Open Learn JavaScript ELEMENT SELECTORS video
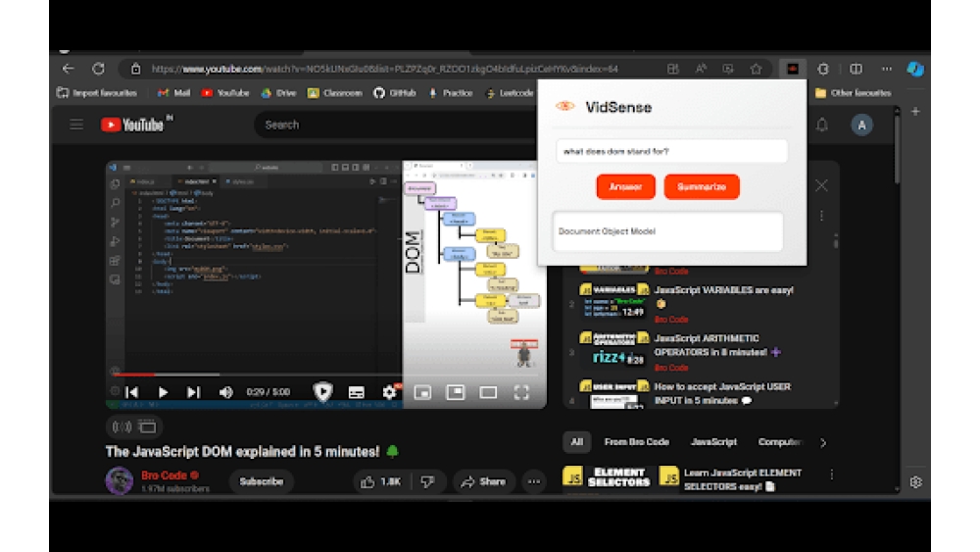 coord(743,479)
